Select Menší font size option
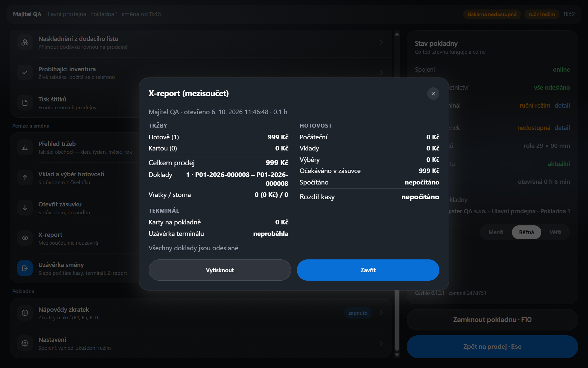Viewport: 588px width, 368px height. tap(496, 232)
